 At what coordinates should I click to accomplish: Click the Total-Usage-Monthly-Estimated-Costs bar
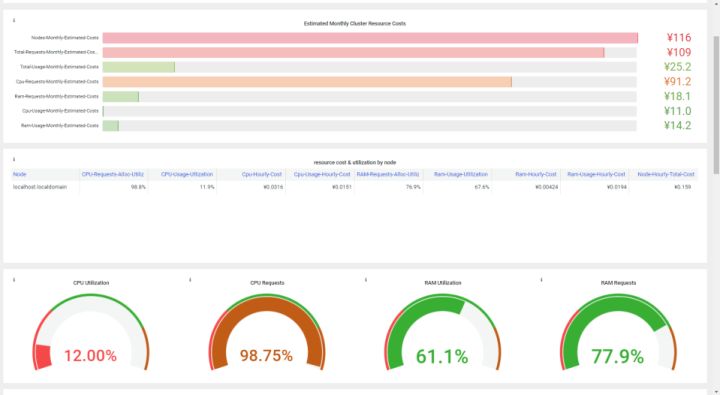(139, 67)
